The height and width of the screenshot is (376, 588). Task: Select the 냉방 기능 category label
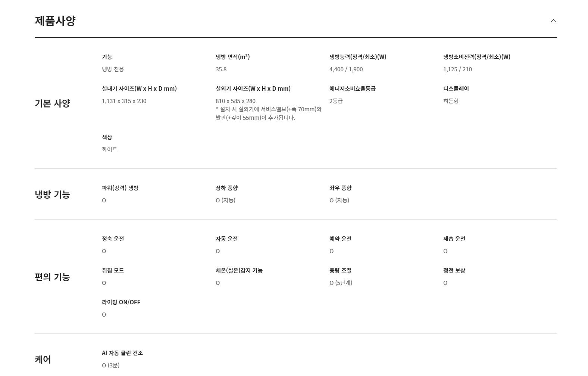tap(52, 195)
